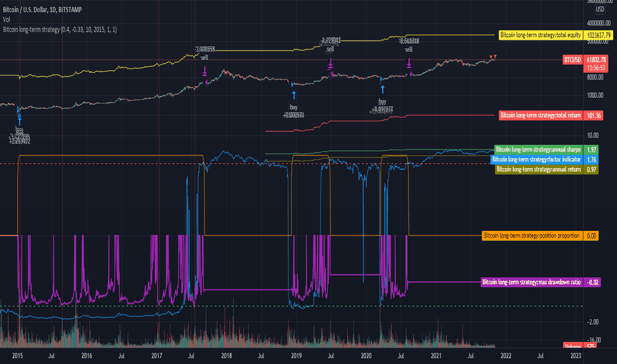The image size is (617, 364).
Task: Click 2021 on the time axis
Action: 436,356
